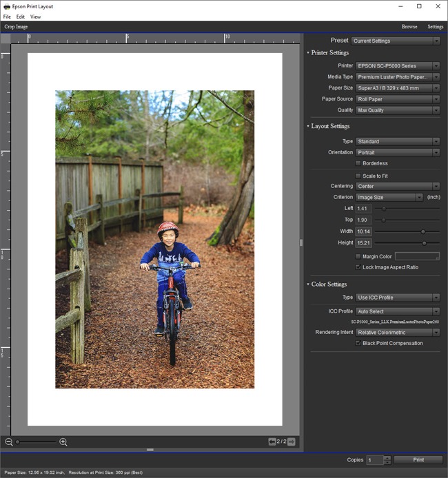Enable the Margin Color checkbox
This screenshot has width=448, height=478.
[x=358, y=256]
